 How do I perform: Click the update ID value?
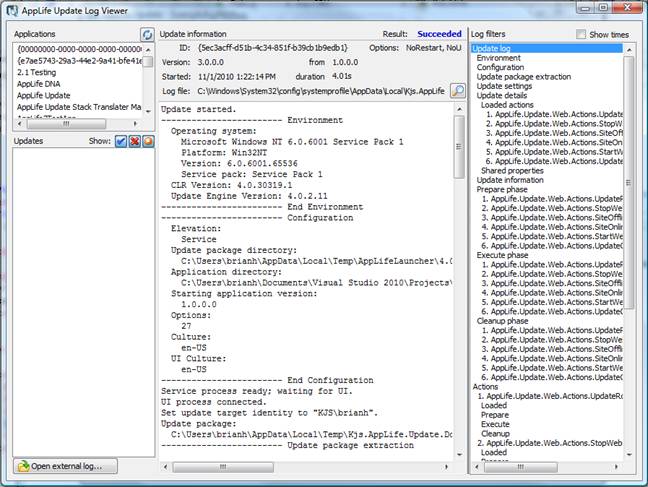tap(273, 48)
